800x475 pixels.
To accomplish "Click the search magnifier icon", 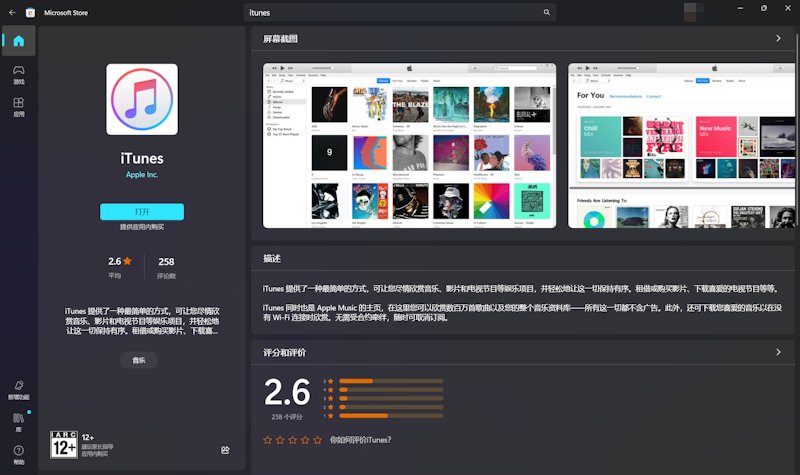I will [x=546, y=12].
